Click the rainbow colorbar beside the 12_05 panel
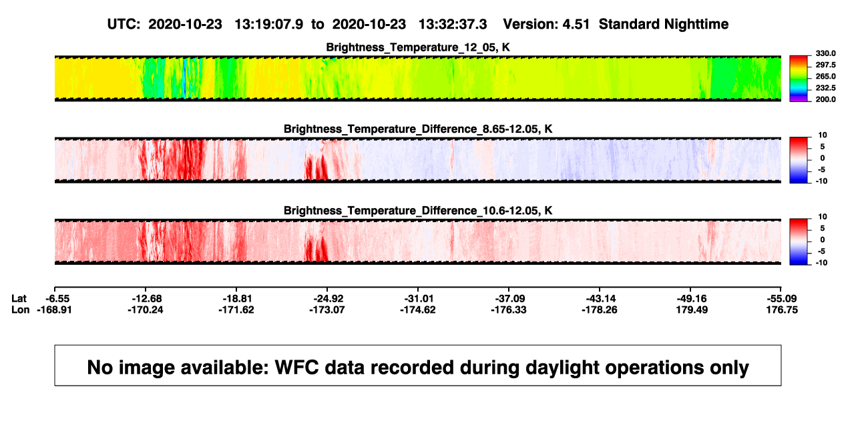 click(800, 78)
